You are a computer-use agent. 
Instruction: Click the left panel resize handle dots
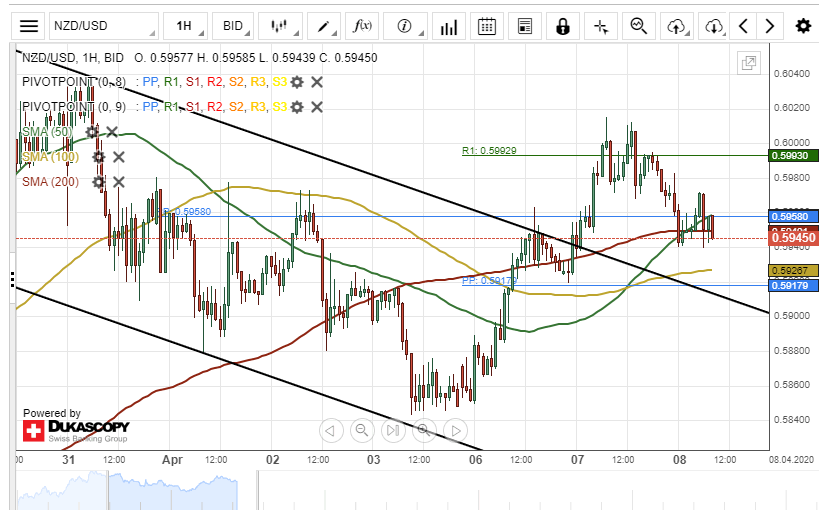tap(12, 279)
